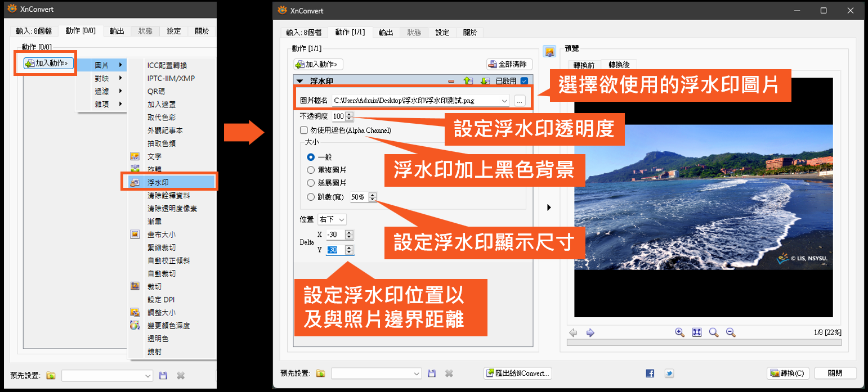
Task: Zoom in on the preview image
Action: click(680, 332)
